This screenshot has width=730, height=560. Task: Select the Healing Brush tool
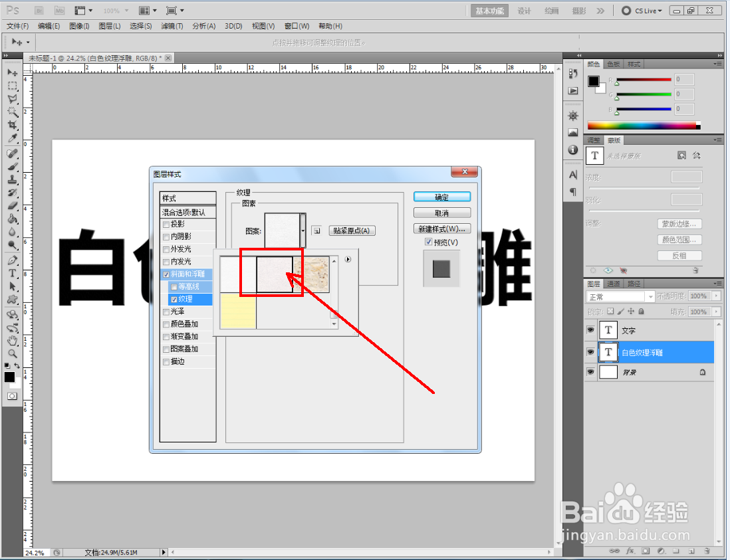point(12,153)
